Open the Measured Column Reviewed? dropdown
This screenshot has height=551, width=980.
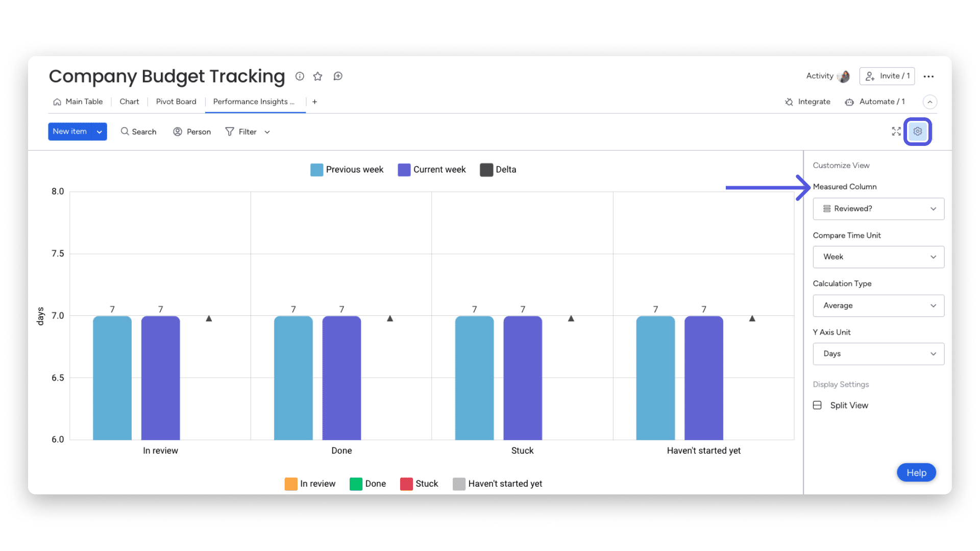pos(878,209)
